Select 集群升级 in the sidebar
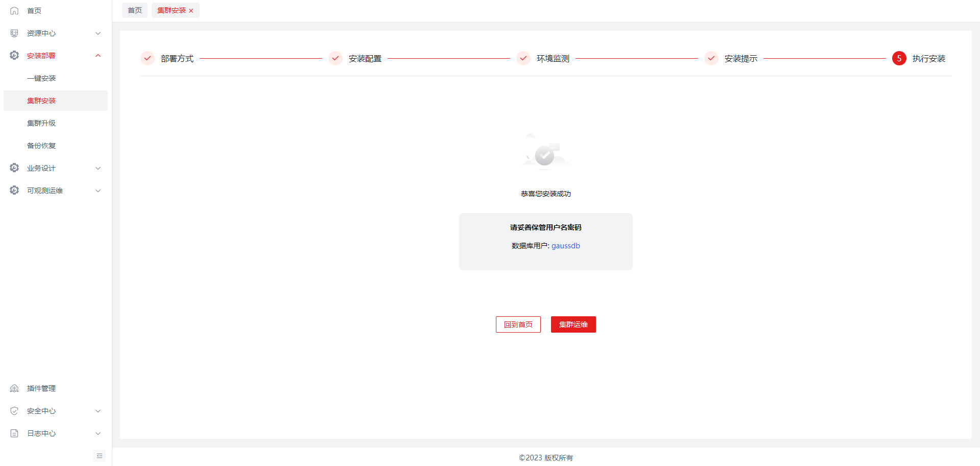 pyautogui.click(x=41, y=123)
